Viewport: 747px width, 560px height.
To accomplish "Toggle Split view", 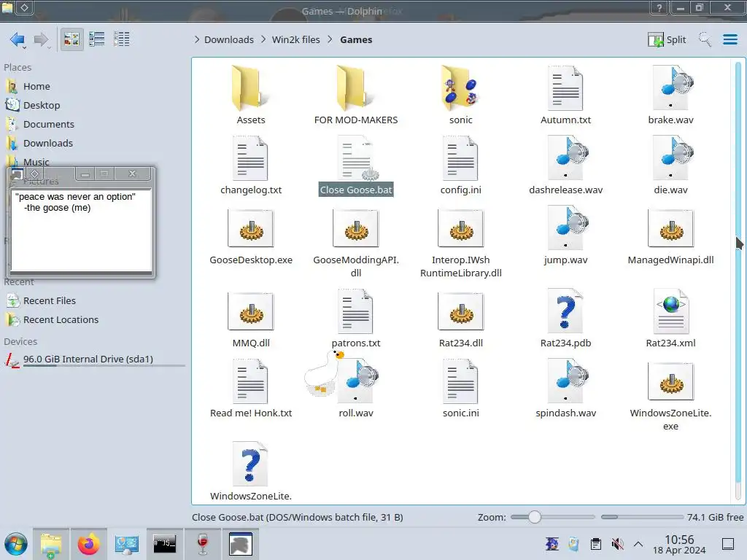I will [667, 39].
